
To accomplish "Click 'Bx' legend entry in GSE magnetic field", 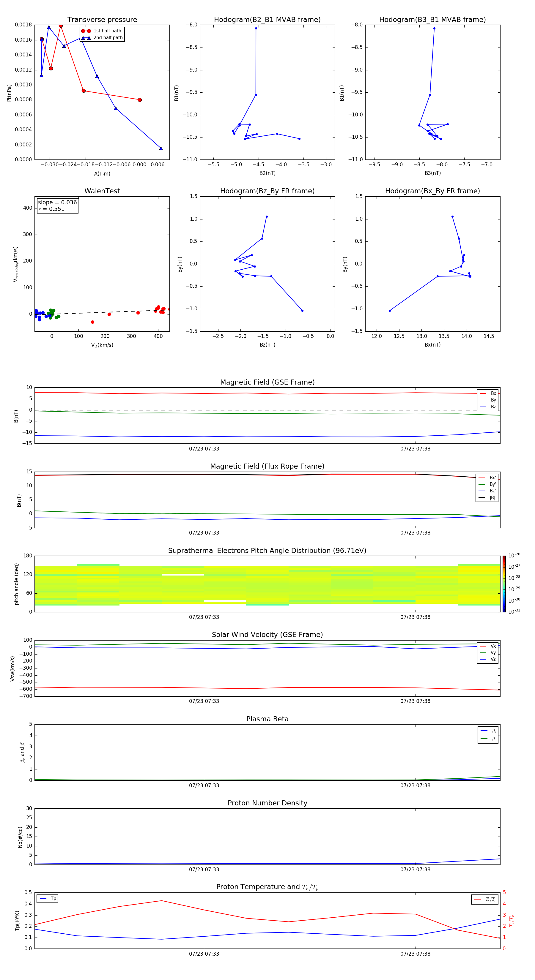I will pos(488,393).
